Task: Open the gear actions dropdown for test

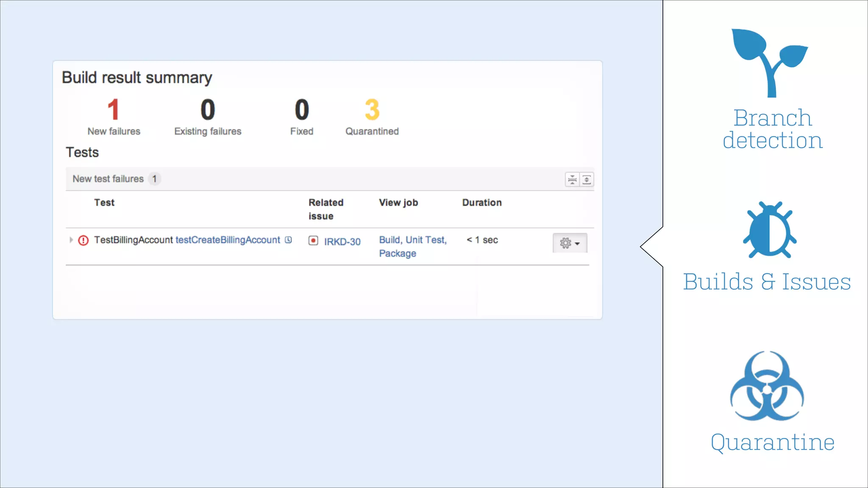Action: coord(570,243)
